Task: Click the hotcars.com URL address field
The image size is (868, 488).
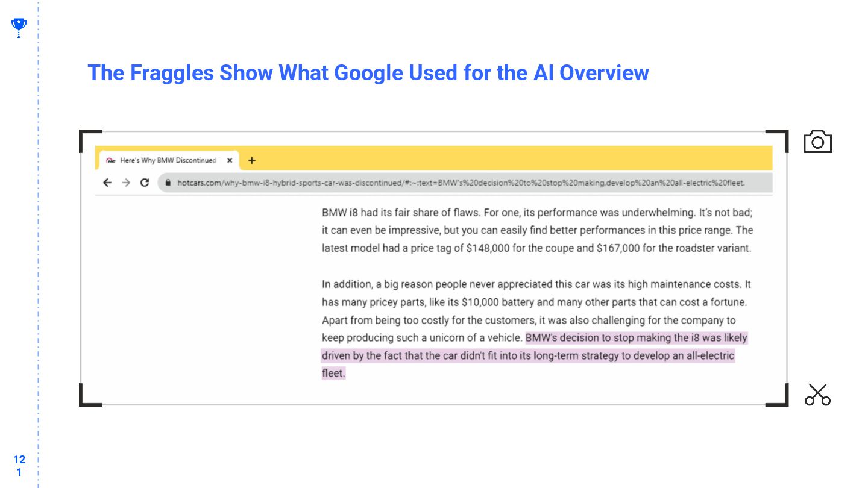Action: [x=465, y=183]
